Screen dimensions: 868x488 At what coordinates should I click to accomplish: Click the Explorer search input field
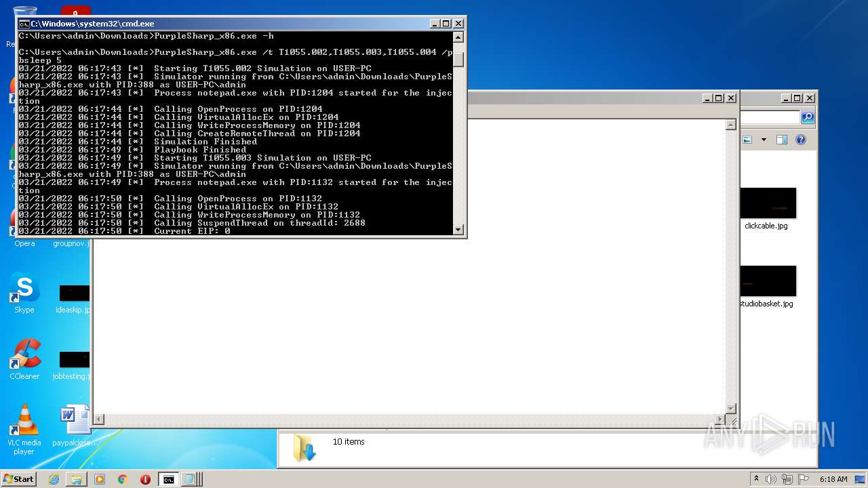(x=770, y=117)
